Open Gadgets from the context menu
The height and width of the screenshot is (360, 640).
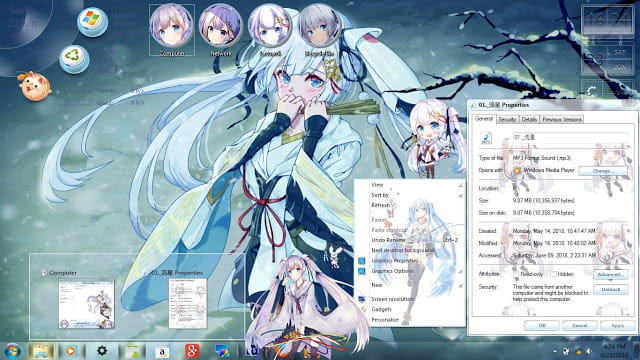point(411,309)
